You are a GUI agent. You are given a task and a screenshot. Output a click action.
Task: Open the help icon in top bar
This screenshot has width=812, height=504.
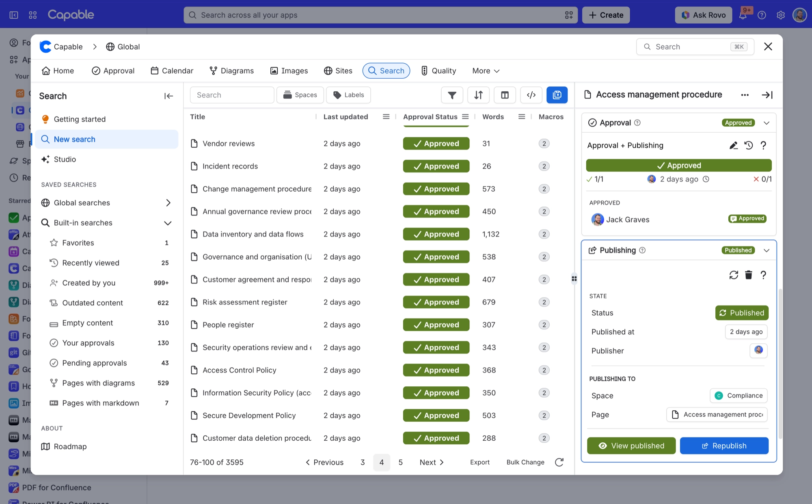point(762,15)
